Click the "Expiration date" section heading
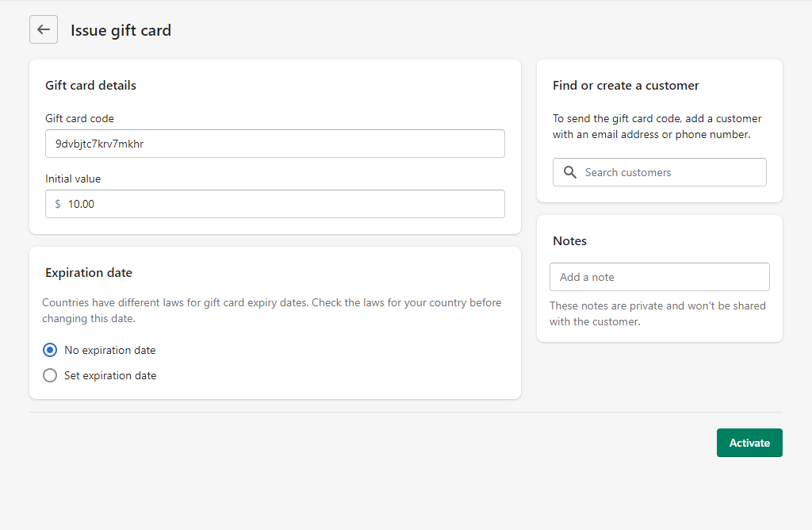The image size is (812, 530). pos(89,272)
